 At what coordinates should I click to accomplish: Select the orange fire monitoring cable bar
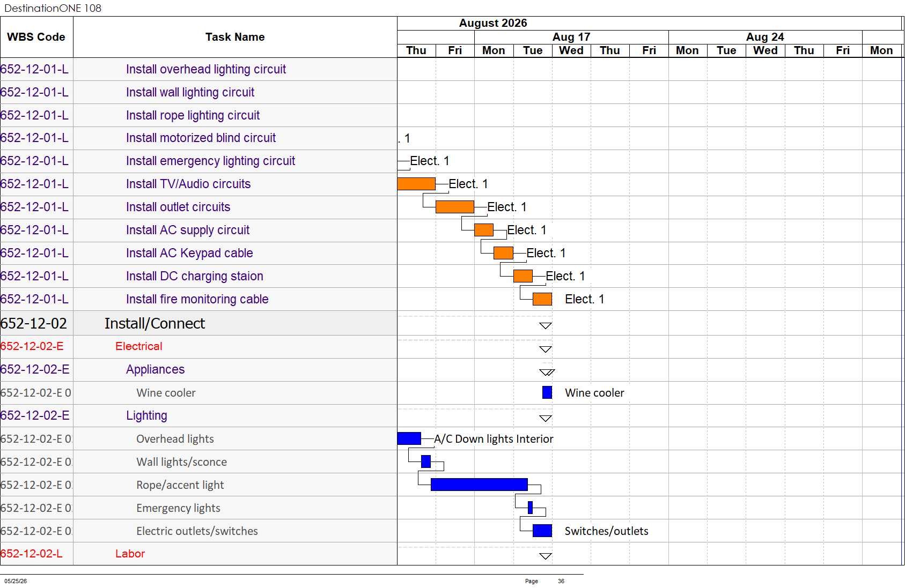542,299
